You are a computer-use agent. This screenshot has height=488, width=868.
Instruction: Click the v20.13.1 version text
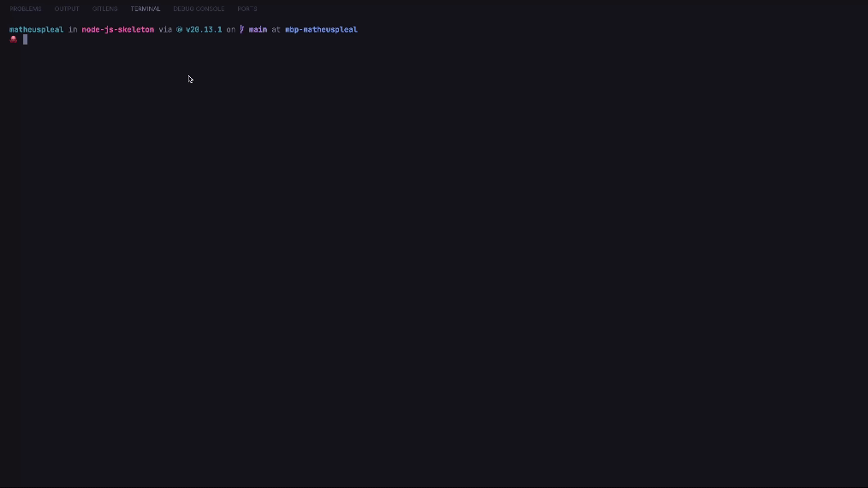tap(204, 30)
